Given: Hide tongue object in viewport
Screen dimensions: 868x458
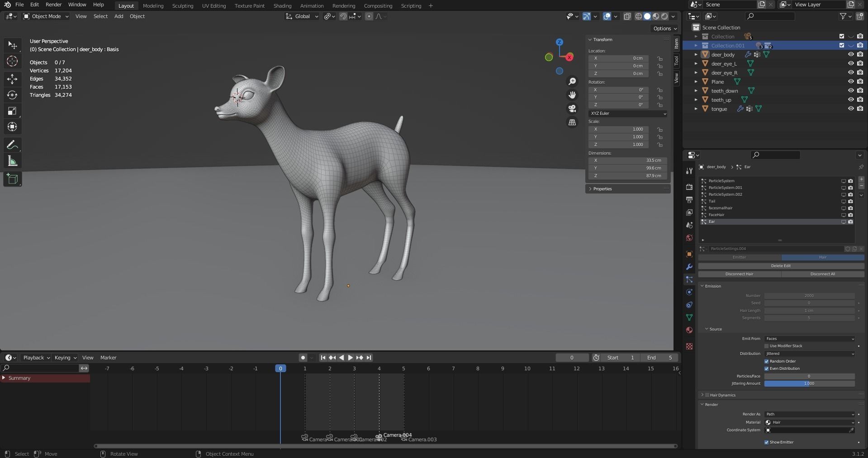Looking at the screenshot, I should pos(851,109).
